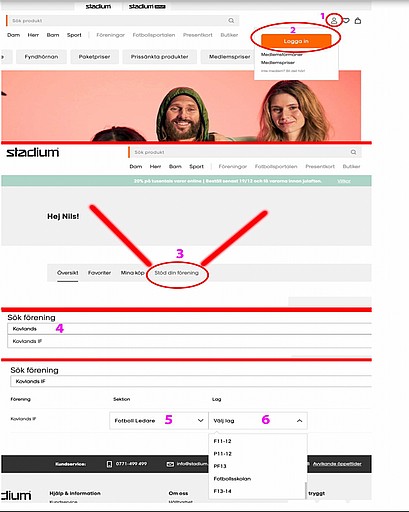Select F11-12 from the team list
The width and height of the screenshot is (409, 512).
tap(223, 441)
